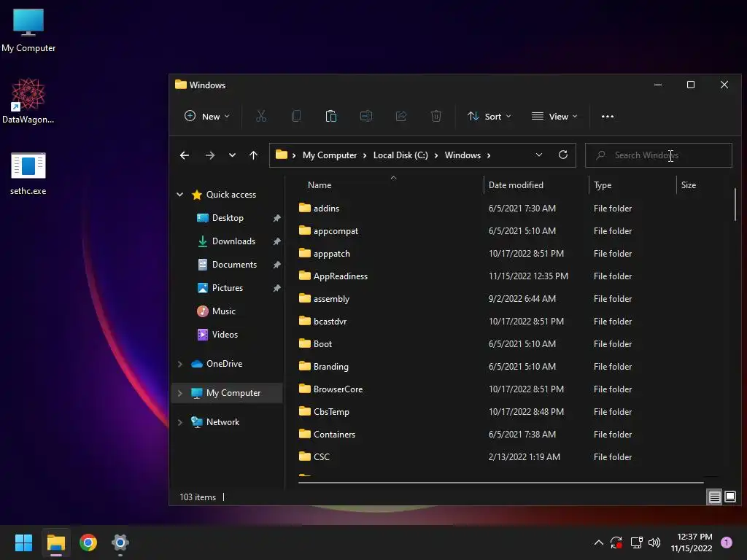The height and width of the screenshot is (560, 747).
Task: Open the volume speaker tray icon
Action: pyautogui.click(x=654, y=542)
